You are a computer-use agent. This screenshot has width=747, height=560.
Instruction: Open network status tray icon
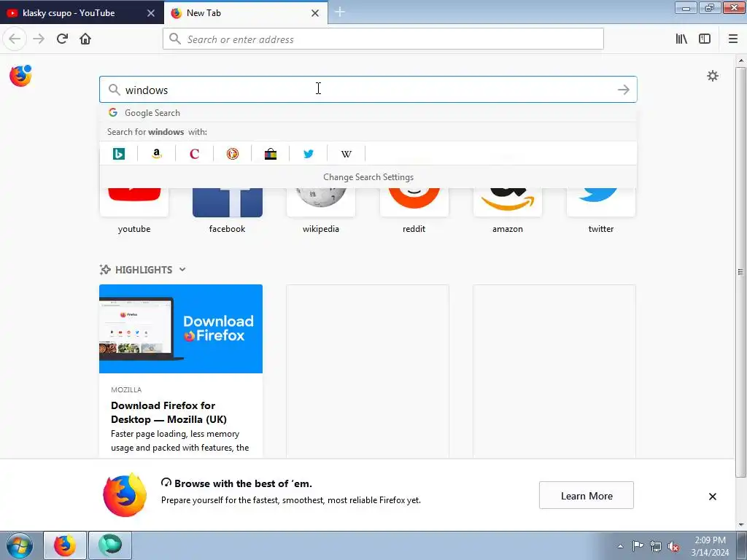pyautogui.click(x=656, y=546)
